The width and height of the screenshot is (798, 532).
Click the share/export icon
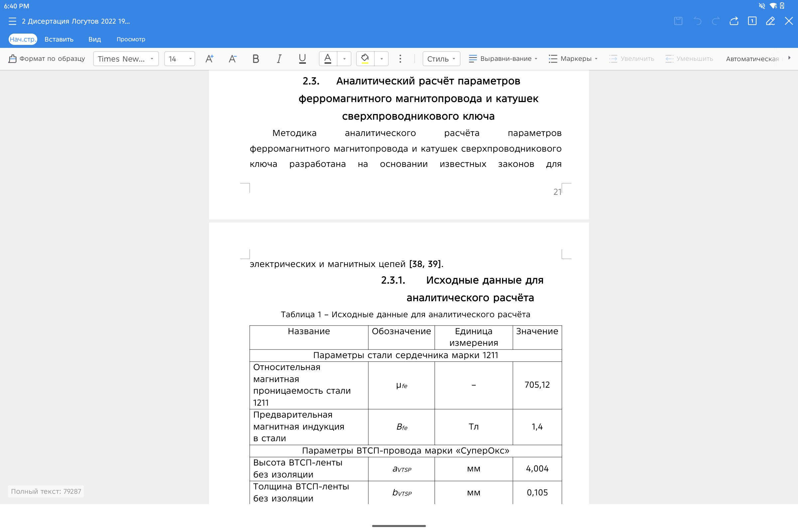tap(734, 21)
